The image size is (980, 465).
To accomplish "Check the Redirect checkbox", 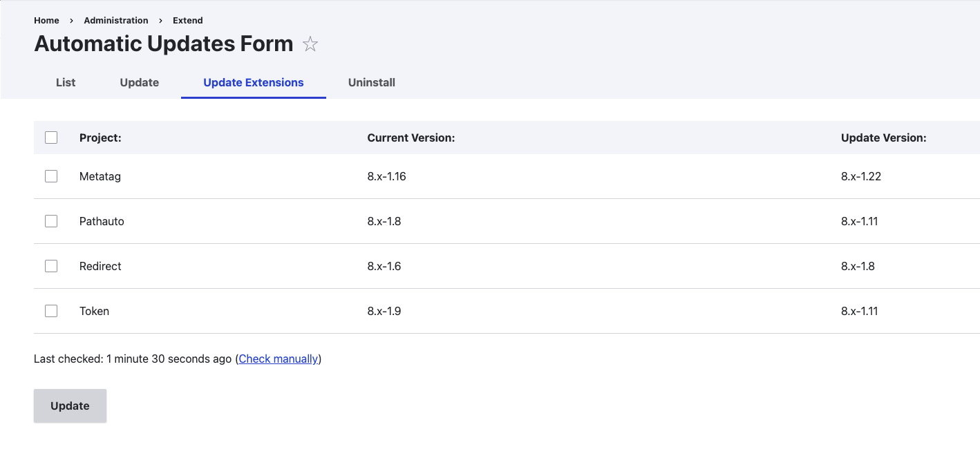I will pos(51,265).
